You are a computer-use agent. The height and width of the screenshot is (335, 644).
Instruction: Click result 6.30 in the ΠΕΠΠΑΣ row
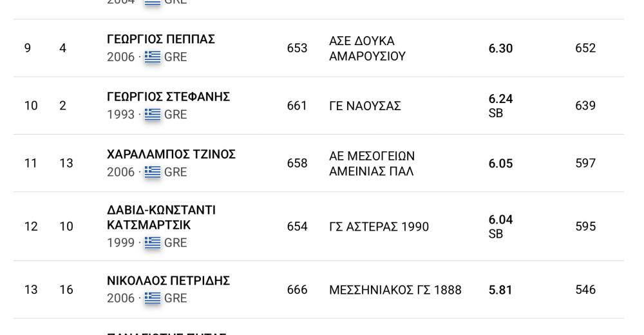click(x=500, y=48)
